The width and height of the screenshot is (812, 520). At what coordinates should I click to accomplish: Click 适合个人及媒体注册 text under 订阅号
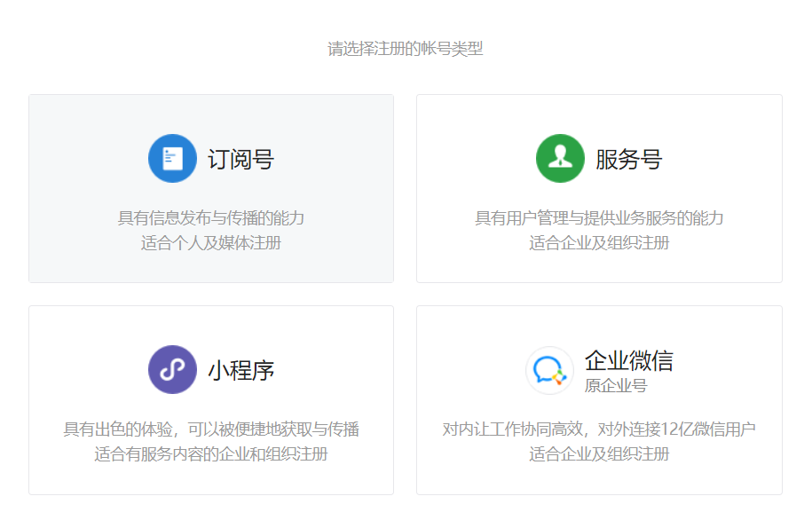click(x=210, y=241)
